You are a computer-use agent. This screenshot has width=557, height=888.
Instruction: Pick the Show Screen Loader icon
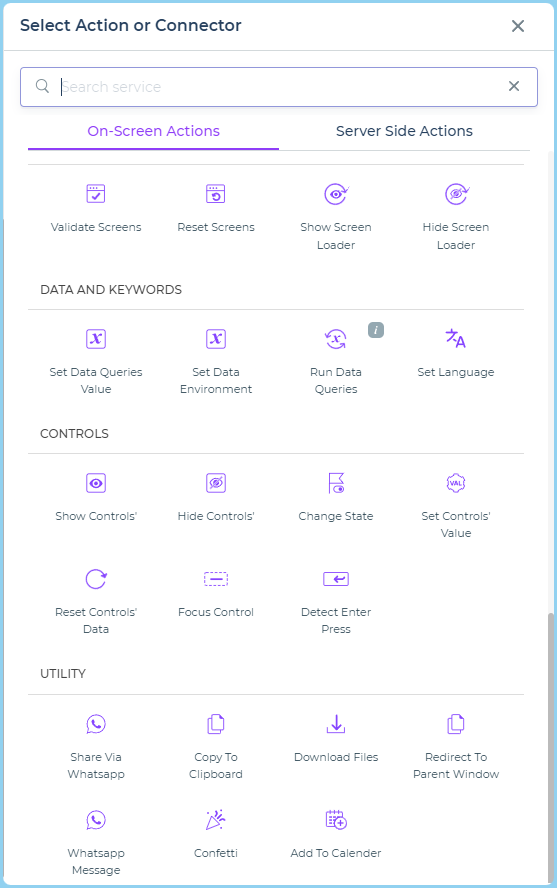(336, 194)
